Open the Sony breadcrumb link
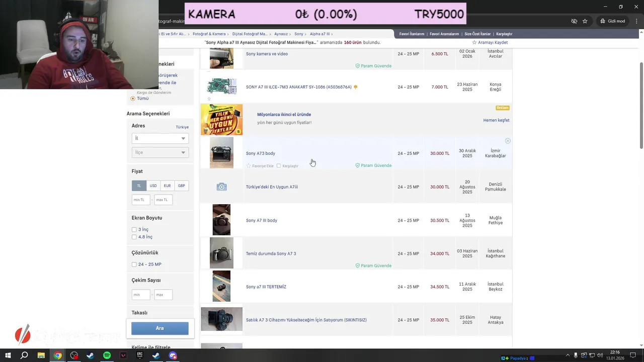This screenshot has height=362, width=644. [299, 34]
